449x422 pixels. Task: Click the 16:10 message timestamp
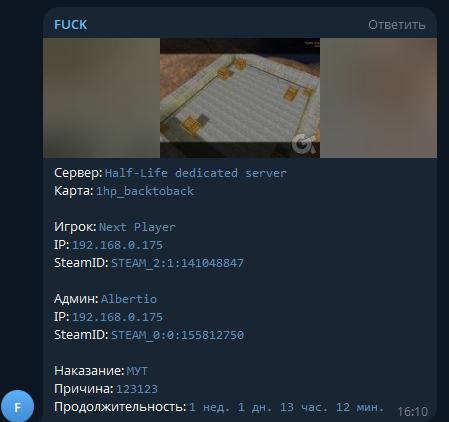[x=412, y=412]
